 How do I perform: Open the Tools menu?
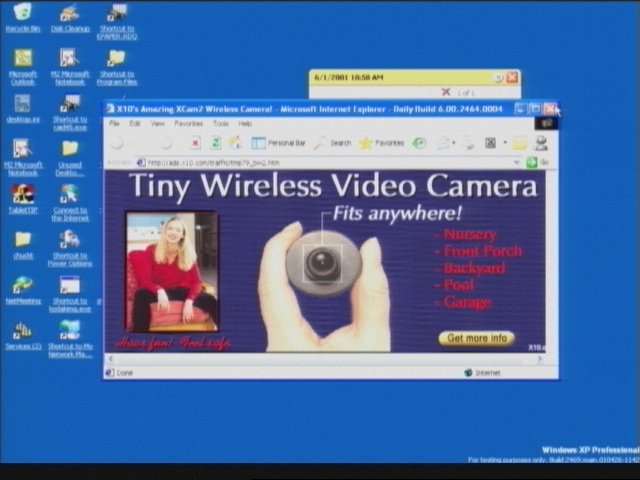click(x=220, y=123)
